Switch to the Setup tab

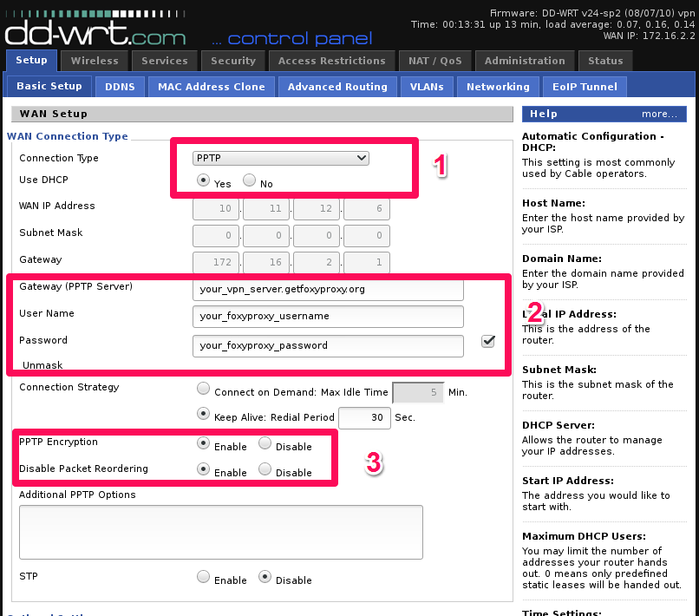(x=31, y=60)
